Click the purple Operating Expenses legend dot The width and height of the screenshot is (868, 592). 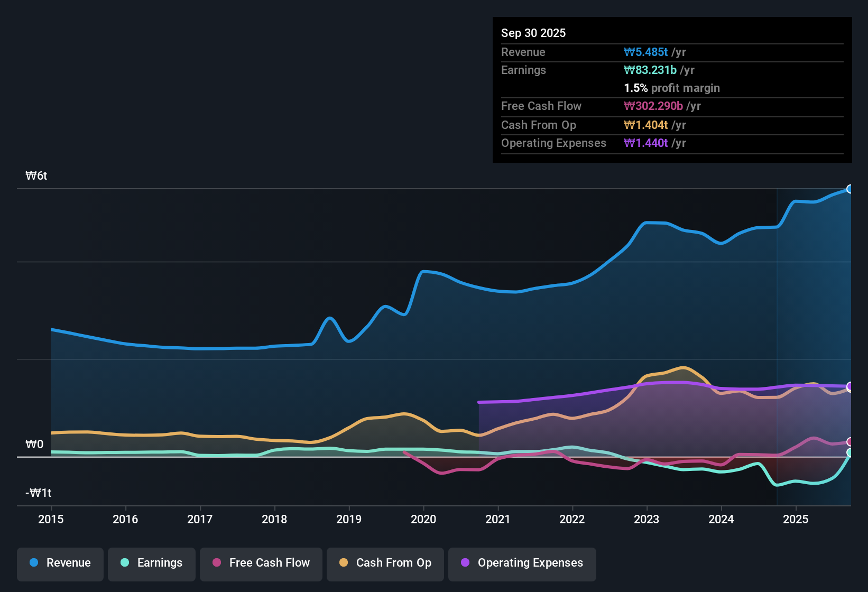(x=465, y=563)
